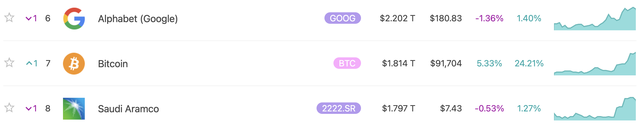
Task: Click the Saudi Aramco logo icon
Action: click(x=74, y=109)
